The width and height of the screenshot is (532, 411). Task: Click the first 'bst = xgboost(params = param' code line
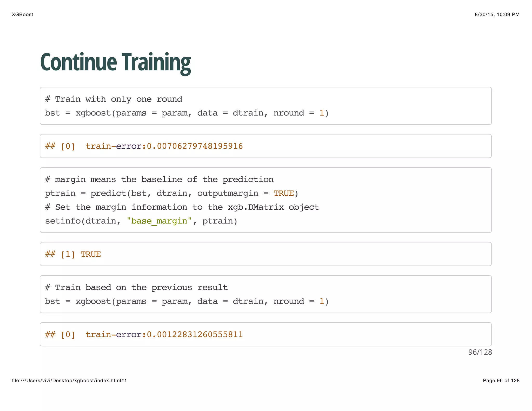(x=187, y=113)
